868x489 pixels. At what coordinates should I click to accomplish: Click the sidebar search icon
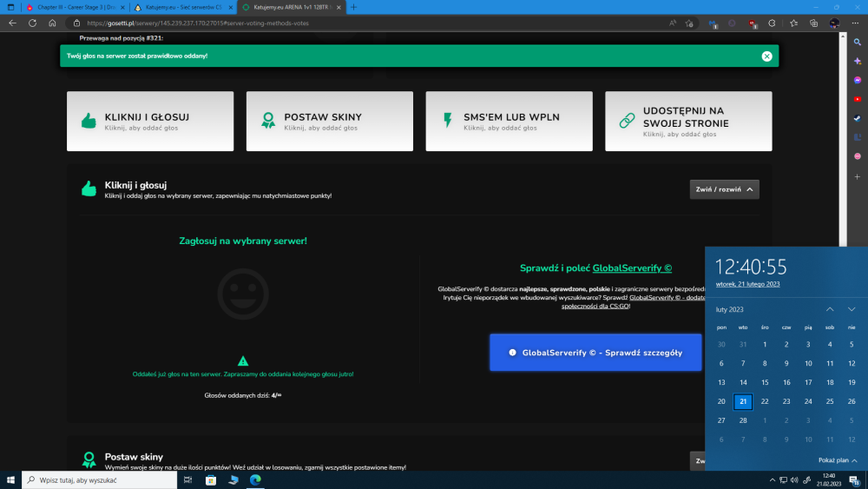(857, 42)
